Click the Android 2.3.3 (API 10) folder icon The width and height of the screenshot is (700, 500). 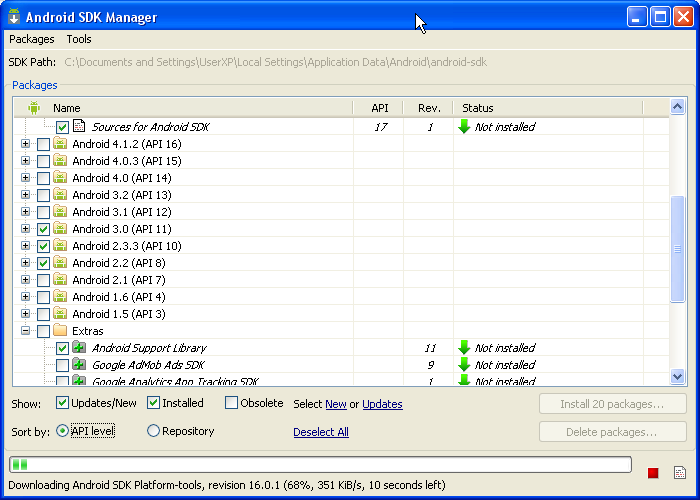60,245
